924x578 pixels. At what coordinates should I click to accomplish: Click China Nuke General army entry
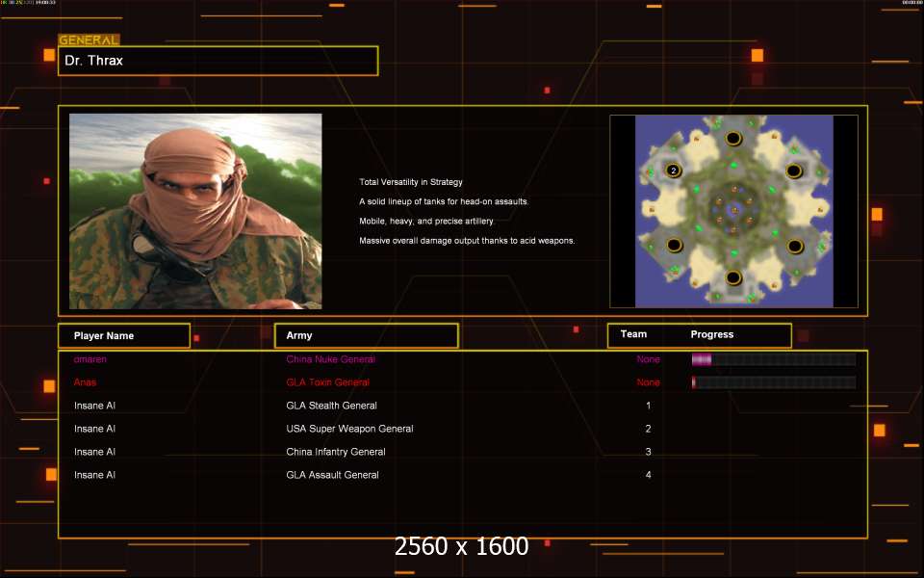coord(330,359)
